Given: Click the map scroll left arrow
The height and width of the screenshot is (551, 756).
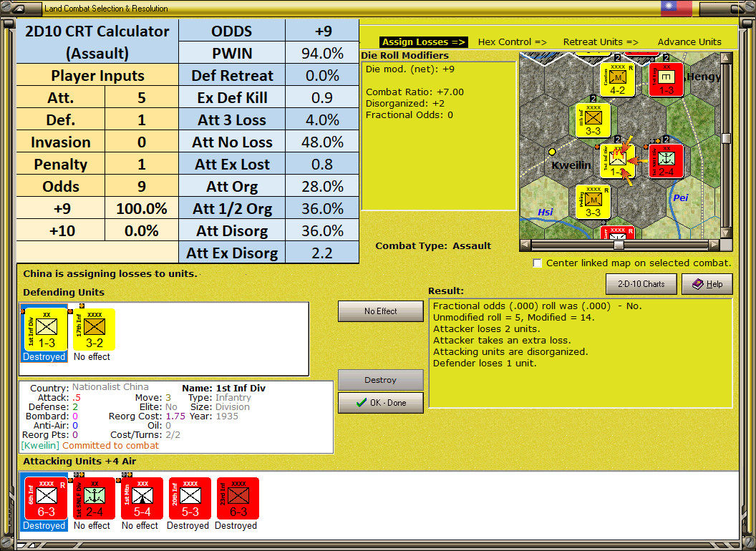Looking at the screenshot, I should click(x=525, y=245).
